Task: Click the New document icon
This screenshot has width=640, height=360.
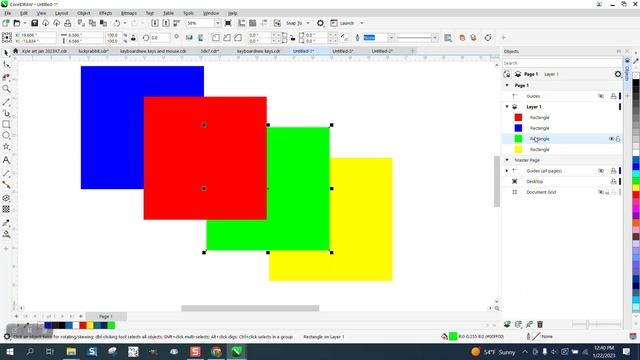Action: tap(6, 23)
